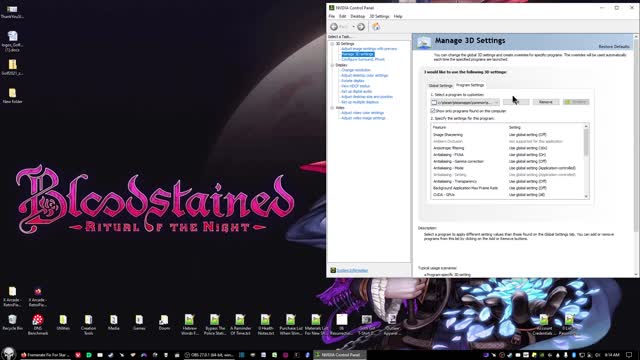Collapse the Video tree node

click(332, 108)
